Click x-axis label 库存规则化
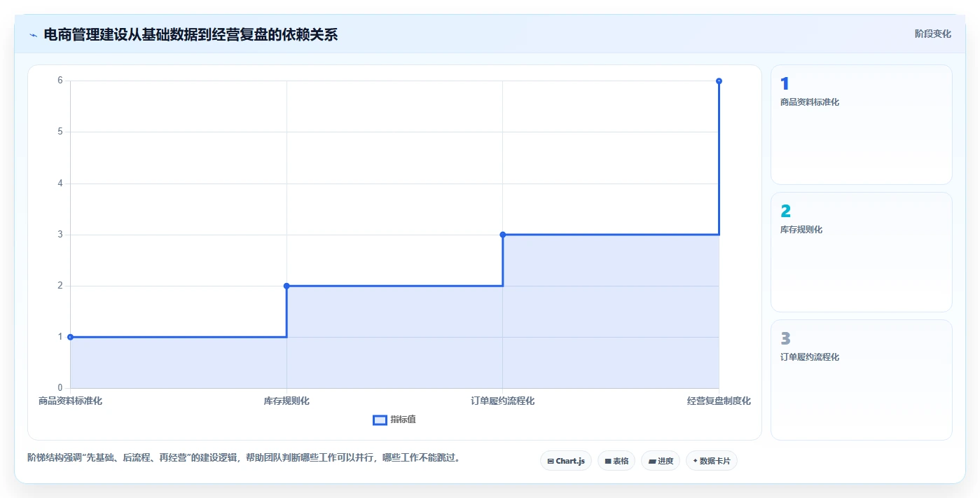 [287, 401]
